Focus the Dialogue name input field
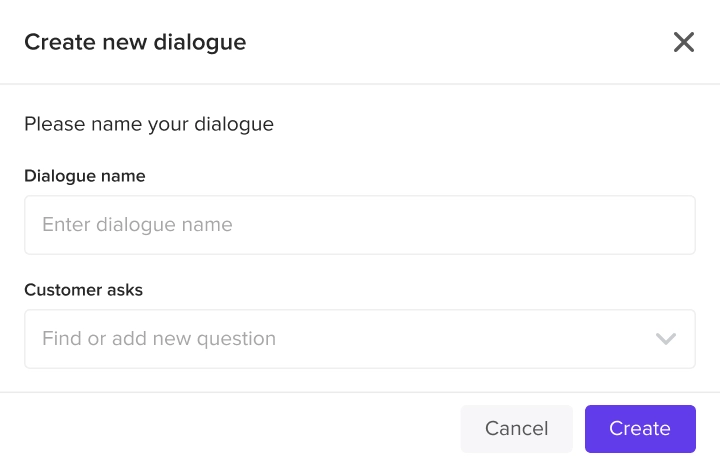The height and width of the screenshot is (466, 721). (360, 225)
